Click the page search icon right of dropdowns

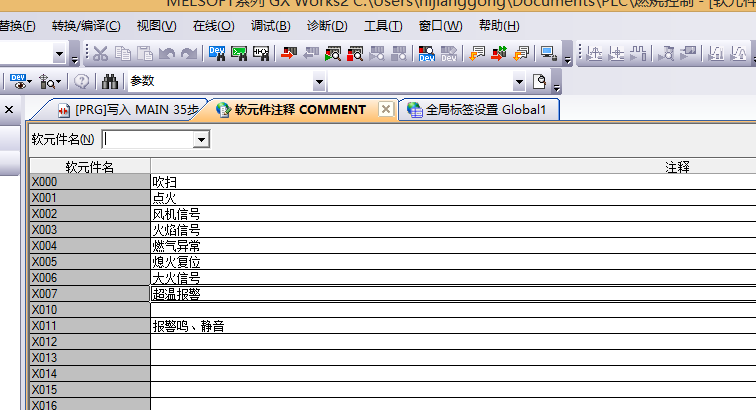pyautogui.click(x=540, y=81)
